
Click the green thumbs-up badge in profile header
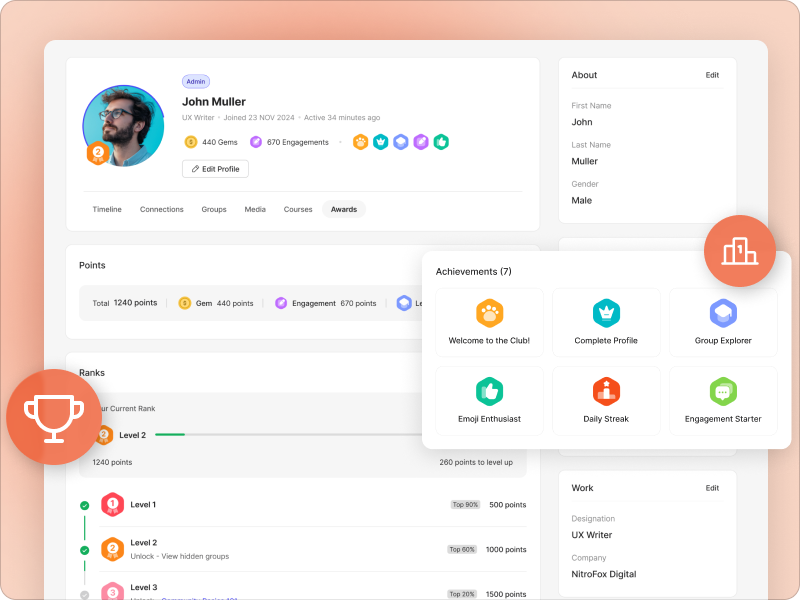click(441, 142)
